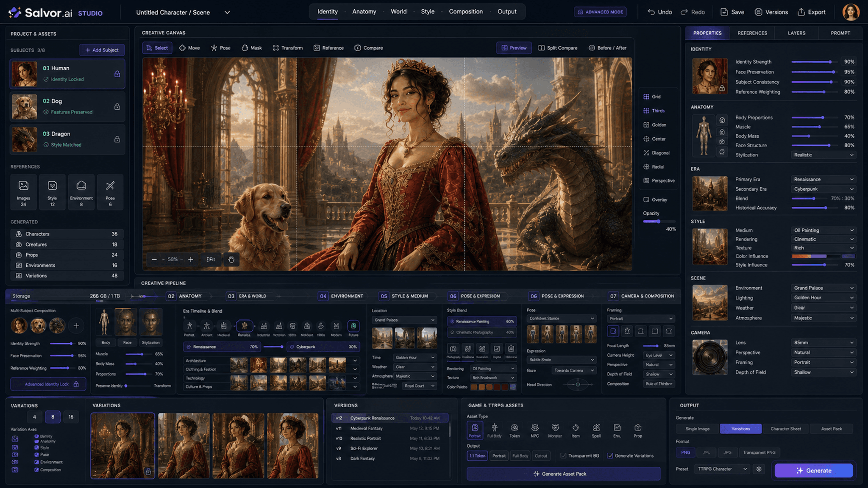868x488 pixels.
Task: Select the Radial guide
Action: click(654, 167)
